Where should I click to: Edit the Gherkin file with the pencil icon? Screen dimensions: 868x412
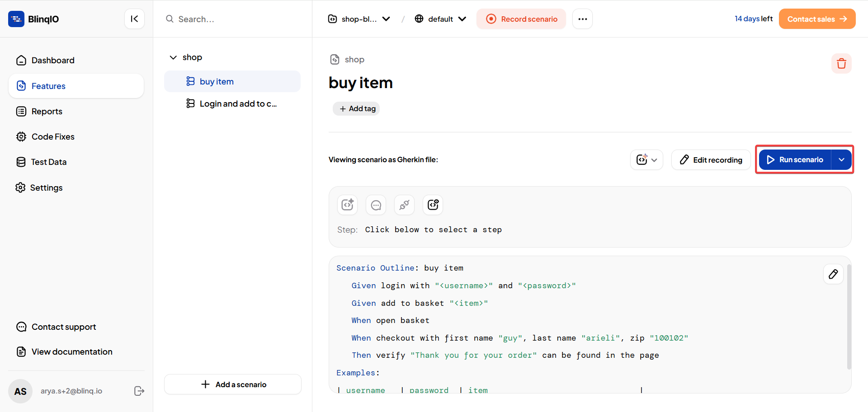pyautogui.click(x=833, y=274)
